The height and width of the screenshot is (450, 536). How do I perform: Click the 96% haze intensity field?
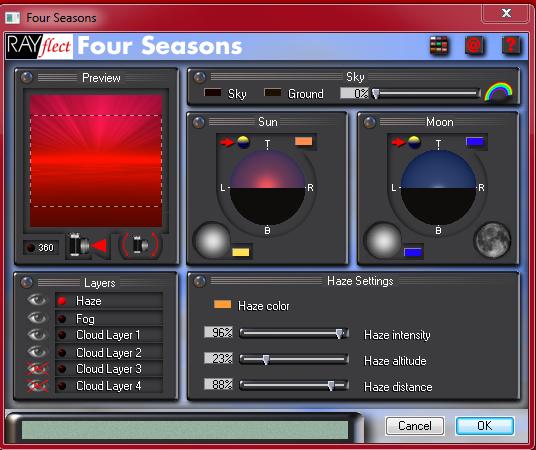coord(218,332)
